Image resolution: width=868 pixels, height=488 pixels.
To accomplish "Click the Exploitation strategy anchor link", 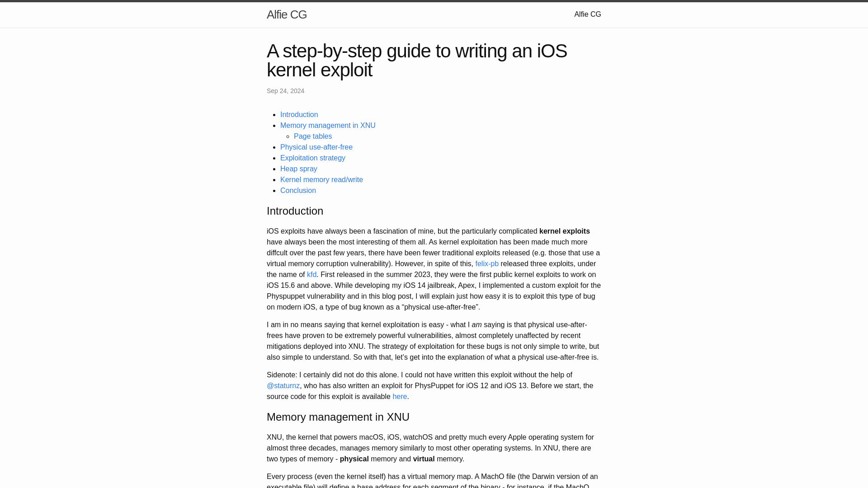I will (x=312, y=158).
